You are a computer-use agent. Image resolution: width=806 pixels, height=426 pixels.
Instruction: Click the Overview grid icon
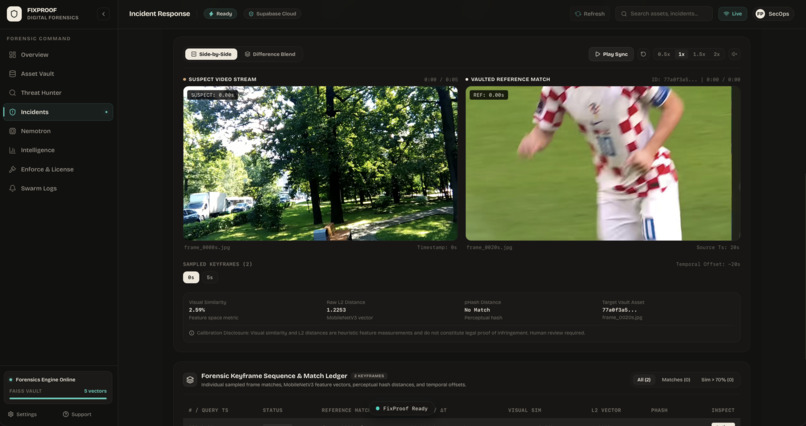pyautogui.click(x=12, y=54)
